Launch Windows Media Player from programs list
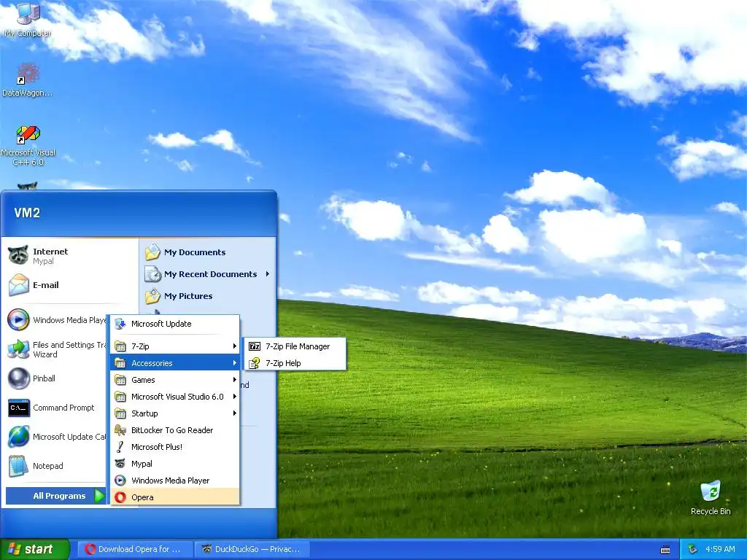The image size is (747, 560). (x=175, y=481)
